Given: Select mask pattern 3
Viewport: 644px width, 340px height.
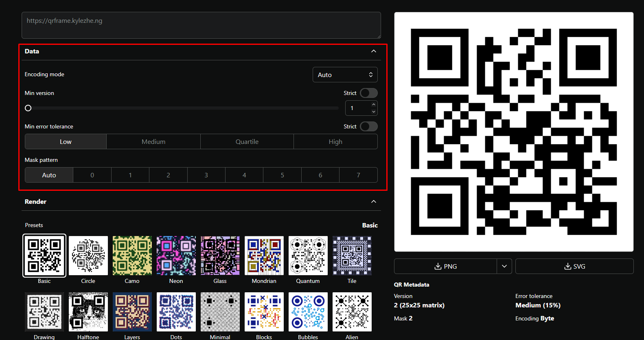Looking at the screenshot, I should (206, 175).
